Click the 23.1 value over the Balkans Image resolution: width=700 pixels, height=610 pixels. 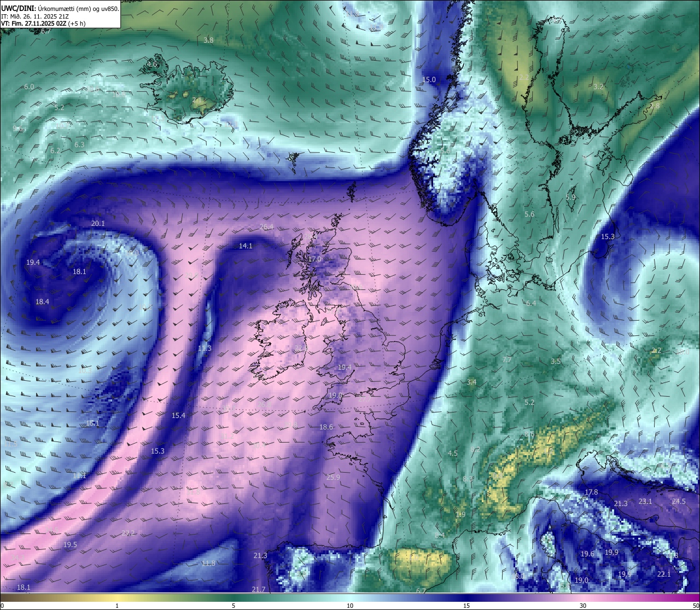pos(645,501)
